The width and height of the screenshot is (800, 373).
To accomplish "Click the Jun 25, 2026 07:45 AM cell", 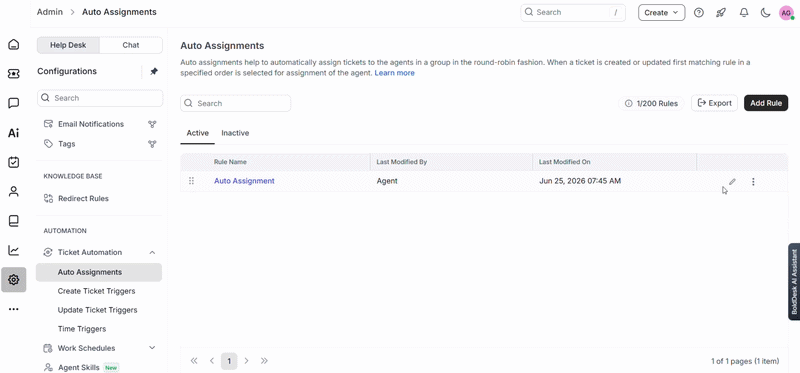I will [x=580, y=181].
